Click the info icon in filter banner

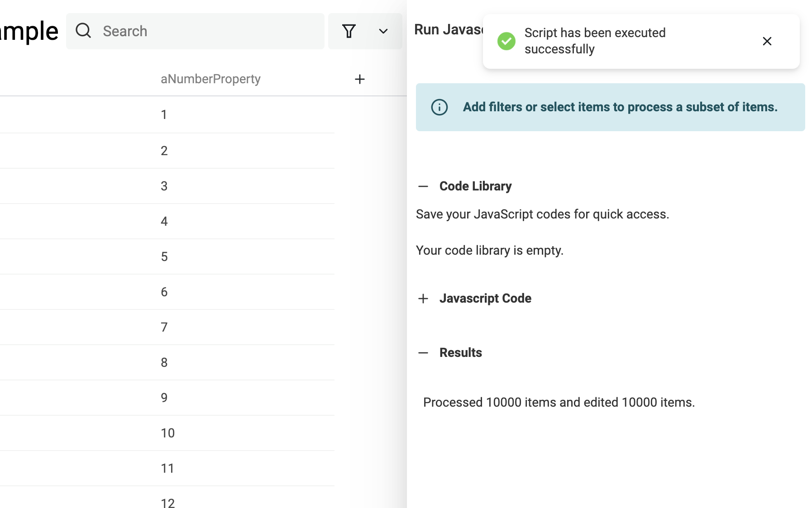[439, 107]
